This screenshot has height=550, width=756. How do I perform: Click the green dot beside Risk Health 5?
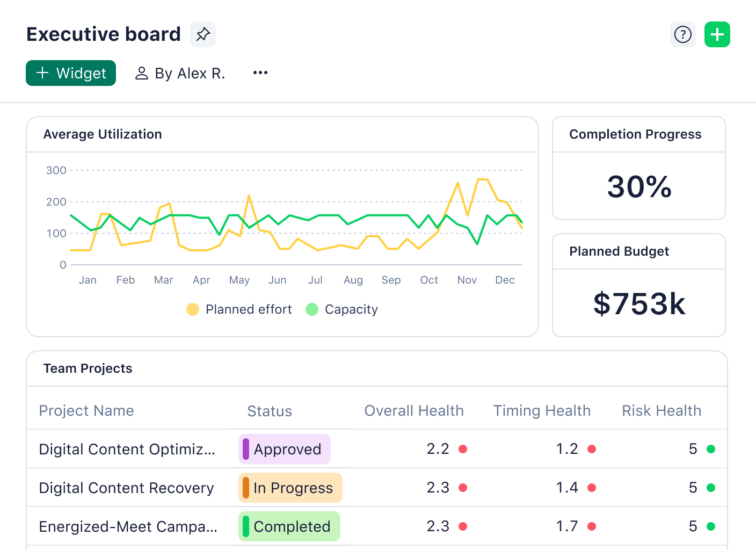pyautogui.click(x=711, y=448)
